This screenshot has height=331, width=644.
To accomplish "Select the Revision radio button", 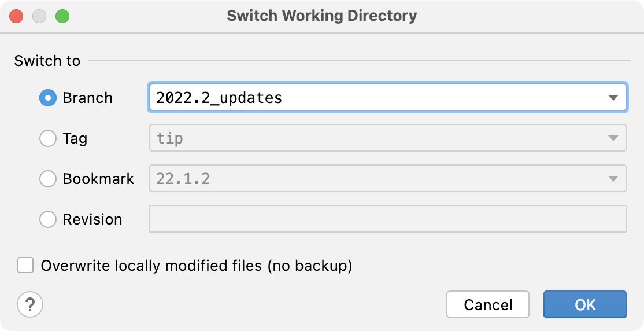I will 47,219.
